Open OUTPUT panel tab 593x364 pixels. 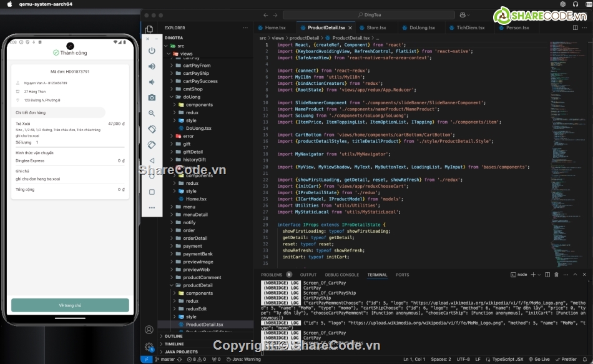click(308, 275)
